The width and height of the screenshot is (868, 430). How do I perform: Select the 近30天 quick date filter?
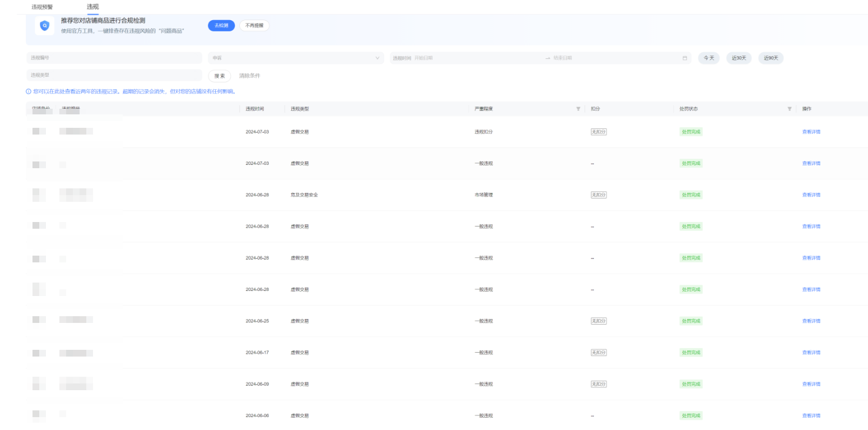click(739, 58)
